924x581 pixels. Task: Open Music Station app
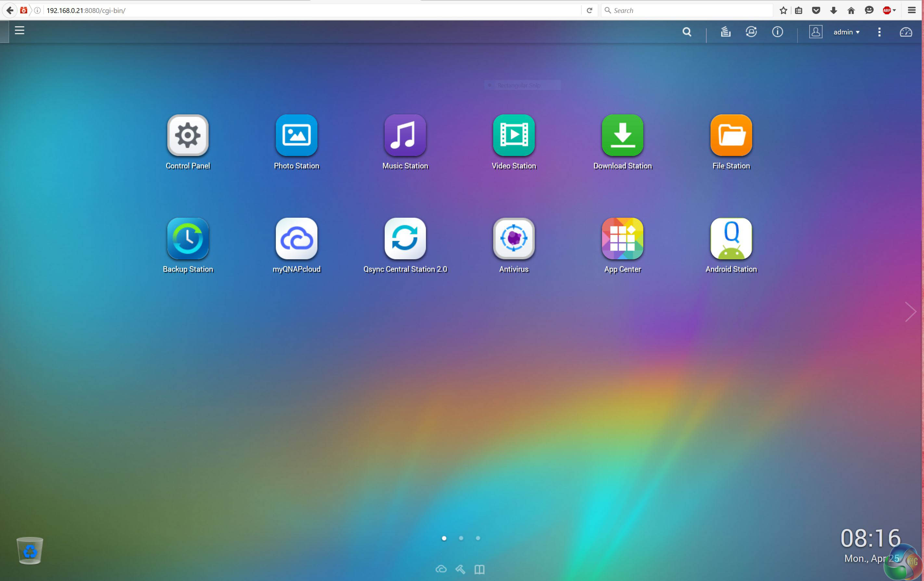click(405, 135)
